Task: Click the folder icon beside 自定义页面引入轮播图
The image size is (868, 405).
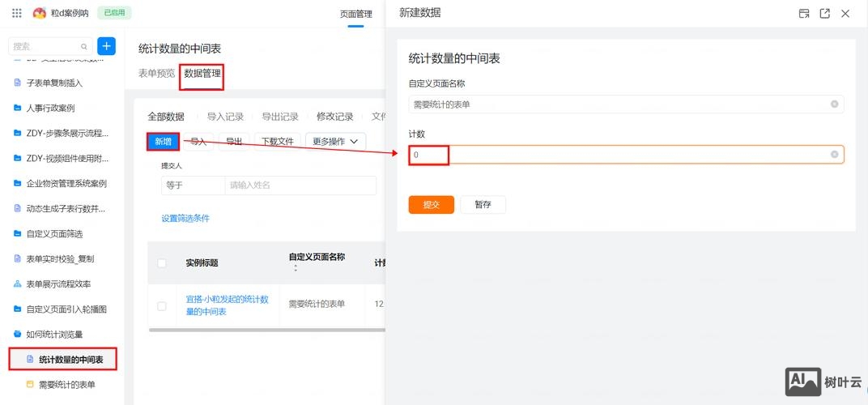Action: tap(17, 309)
